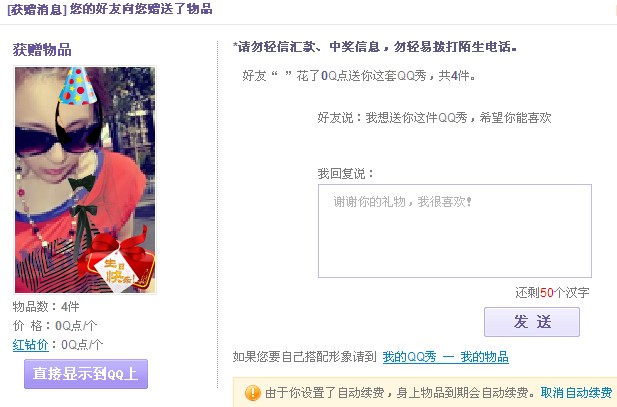The height and width of the screenshot is (407, 617).
Task: Open the 红钻价 link
Action: coord(30,345)
